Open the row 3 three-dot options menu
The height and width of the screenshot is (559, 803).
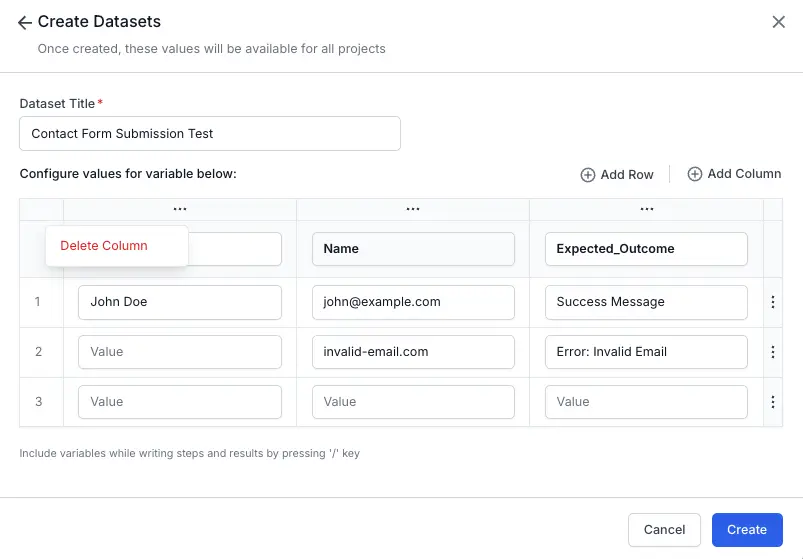pos(772,402)
